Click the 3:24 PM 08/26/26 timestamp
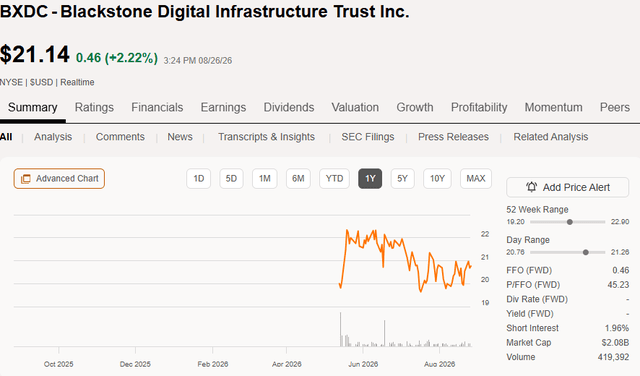Screen dimensions: 640x376 (198, 60)
